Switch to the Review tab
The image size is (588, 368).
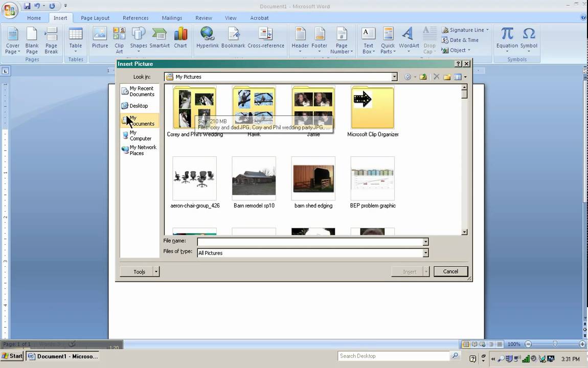(x=203, y=18)
